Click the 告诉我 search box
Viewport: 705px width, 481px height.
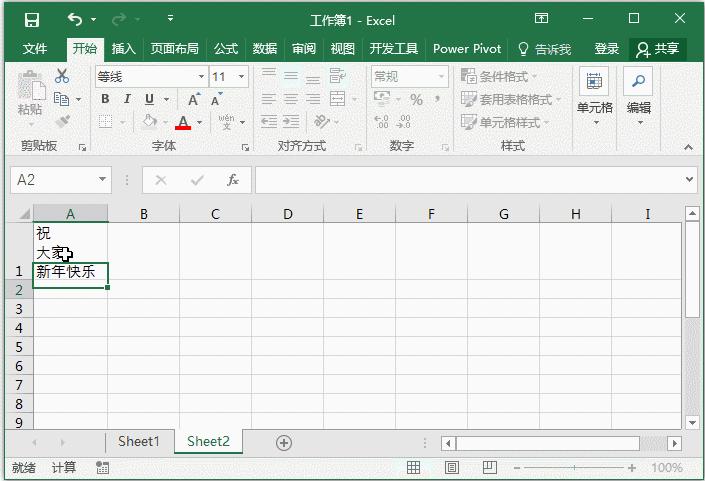[x=545, y=49]
